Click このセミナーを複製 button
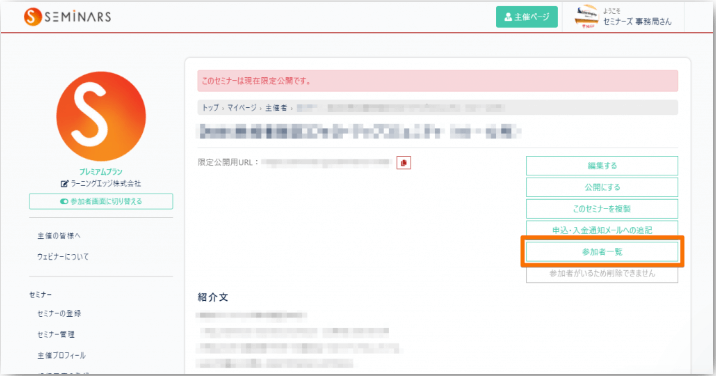 (x=602, y=209)
